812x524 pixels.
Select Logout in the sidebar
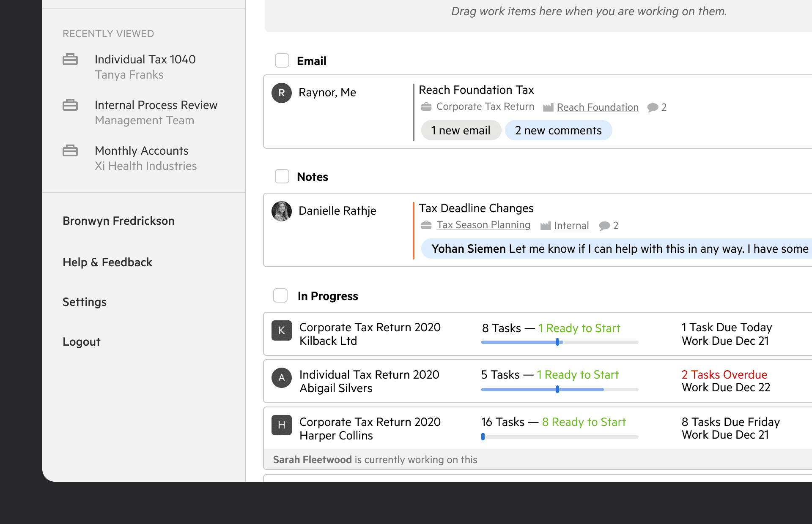[82, 341]
